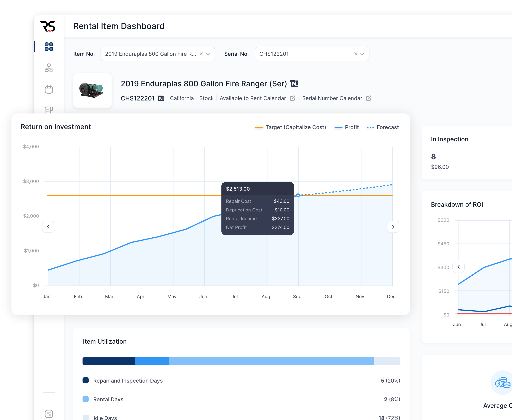Click the Rental Days label

click(108, 399)
